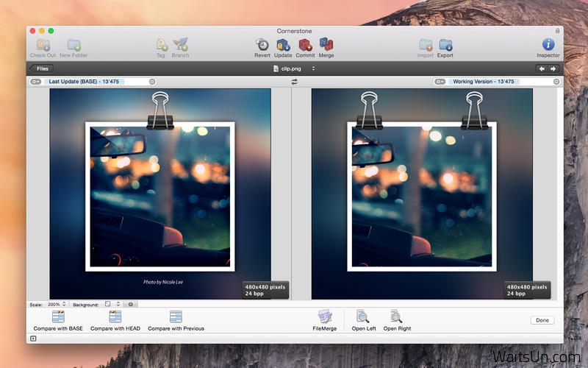Click Compare with BASE icon
This screenshot has width=588, height=368.
click(58, 316)
